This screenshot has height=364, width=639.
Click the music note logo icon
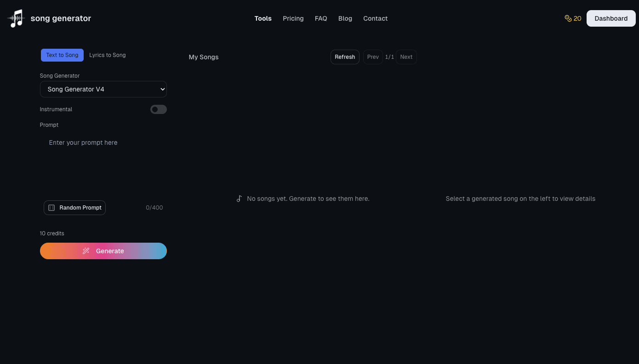[16, 18]
